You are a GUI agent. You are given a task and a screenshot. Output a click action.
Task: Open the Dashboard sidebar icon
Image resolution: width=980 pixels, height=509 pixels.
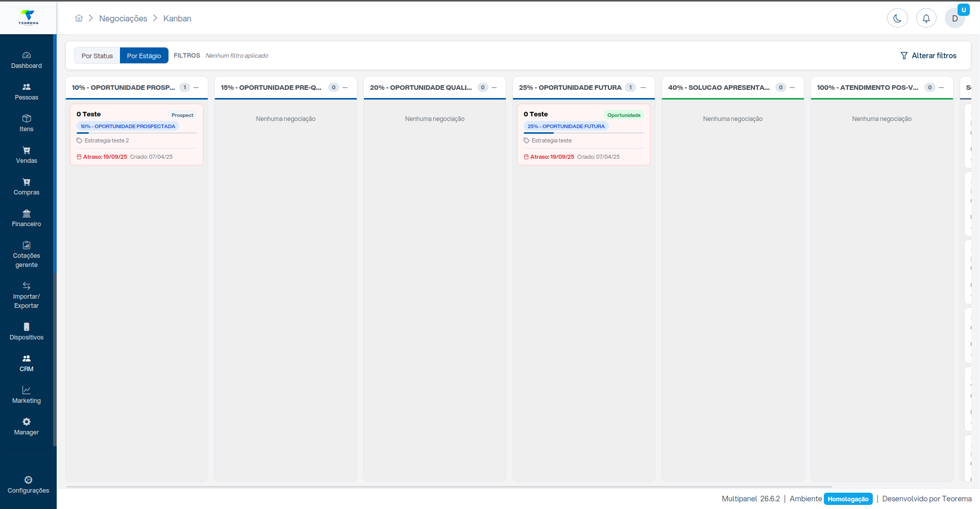(x=27, y=55)
